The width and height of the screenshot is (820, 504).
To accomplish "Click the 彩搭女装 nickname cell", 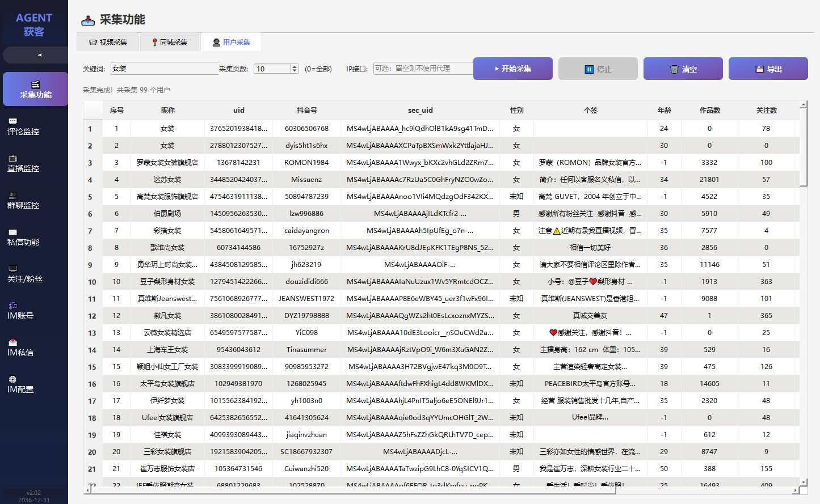I will point(168,231).
